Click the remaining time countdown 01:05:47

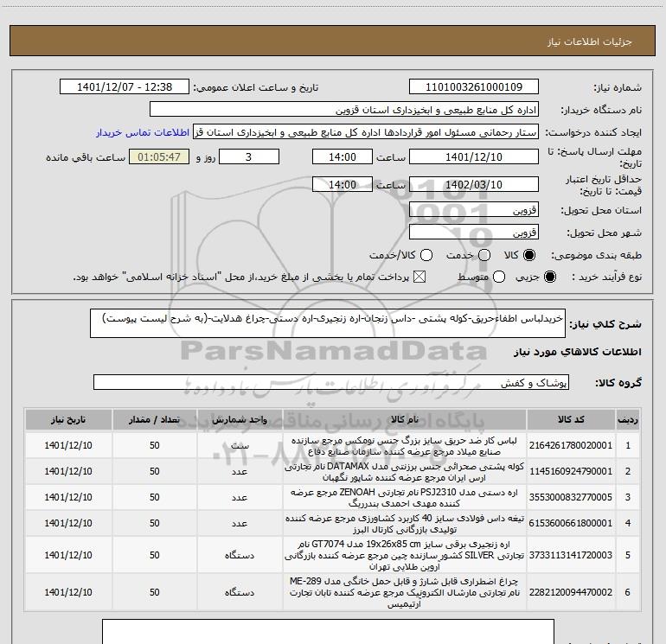pyautogui.click(x=159, y=156)
